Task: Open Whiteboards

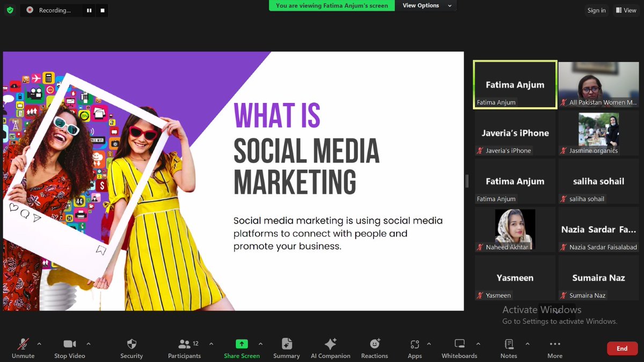Action: point(459,349)
